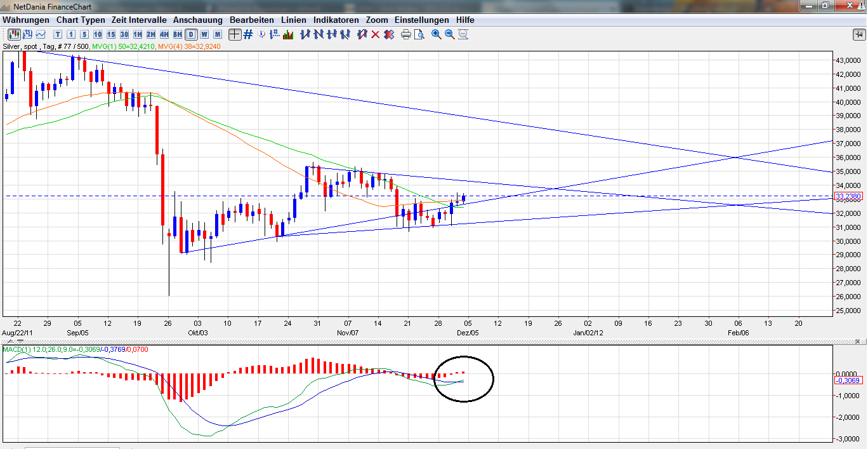Toggle the chart pin on the right edge
This screenshot has width=868, height=449.
(x=860, y=35)
